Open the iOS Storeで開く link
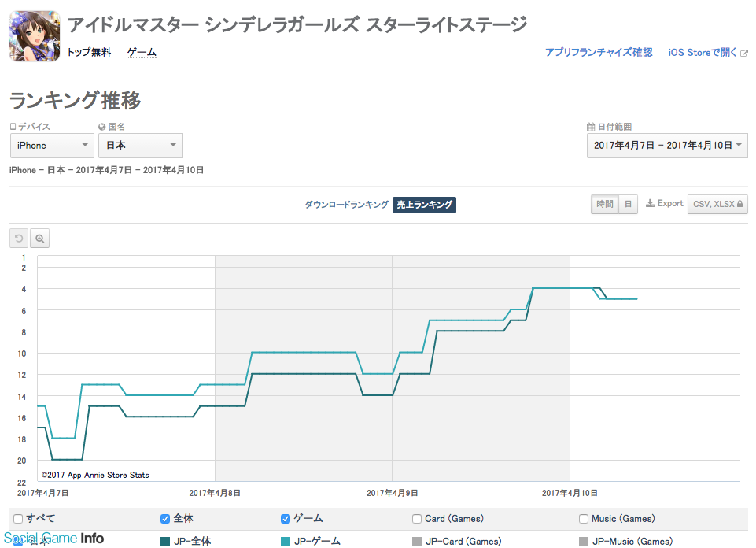This screenshot has height=548, width=756. 703,52
